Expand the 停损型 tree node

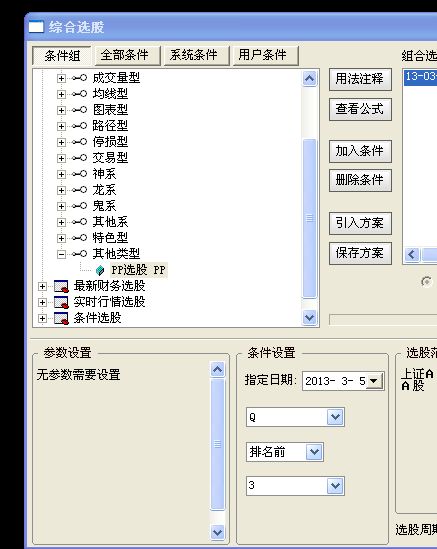(x=61, y=142)
